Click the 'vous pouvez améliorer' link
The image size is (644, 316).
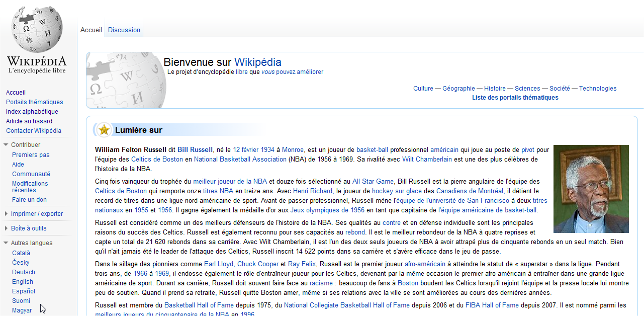coord(292,72)
